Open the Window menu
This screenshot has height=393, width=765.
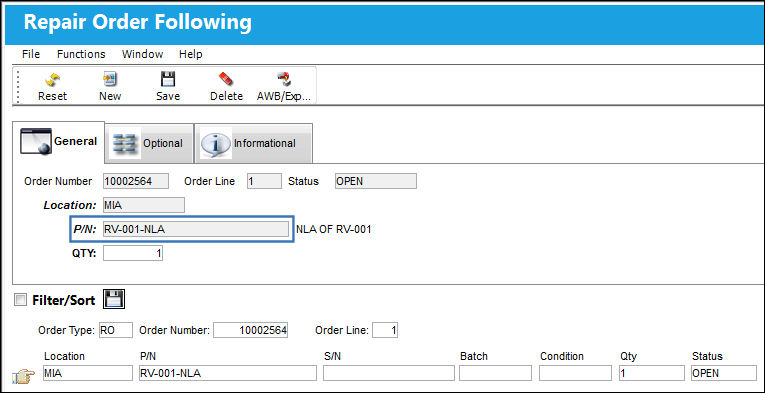(142, 54)
